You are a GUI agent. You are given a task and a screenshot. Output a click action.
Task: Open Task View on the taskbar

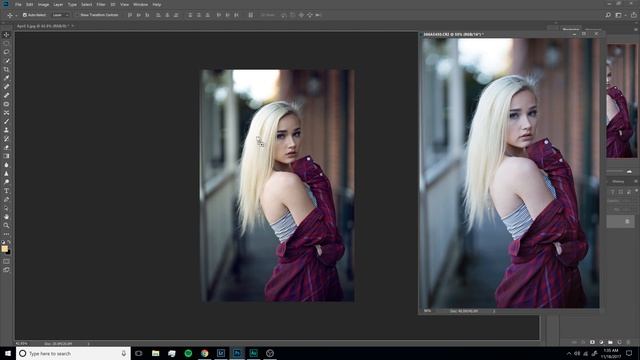pos(139,353)
